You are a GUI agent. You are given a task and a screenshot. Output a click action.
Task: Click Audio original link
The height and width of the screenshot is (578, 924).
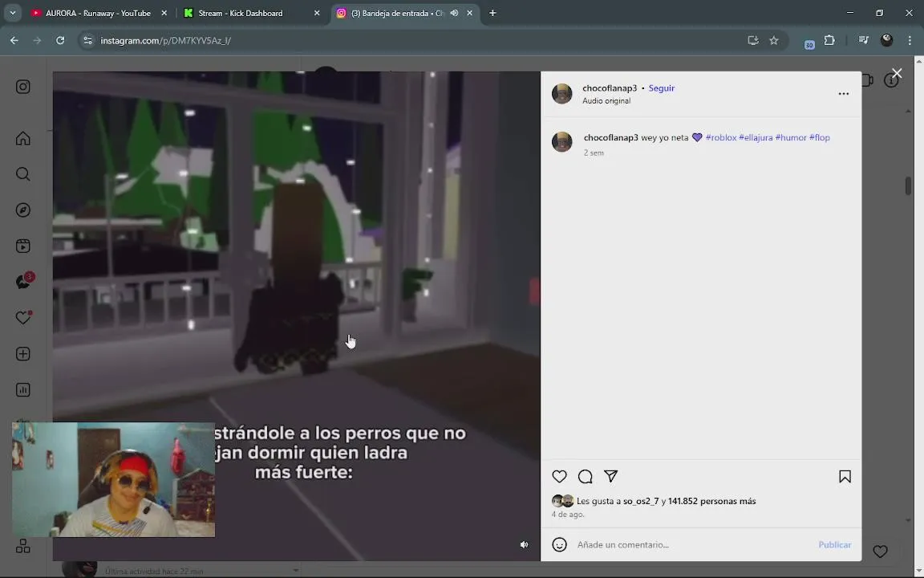606,101
